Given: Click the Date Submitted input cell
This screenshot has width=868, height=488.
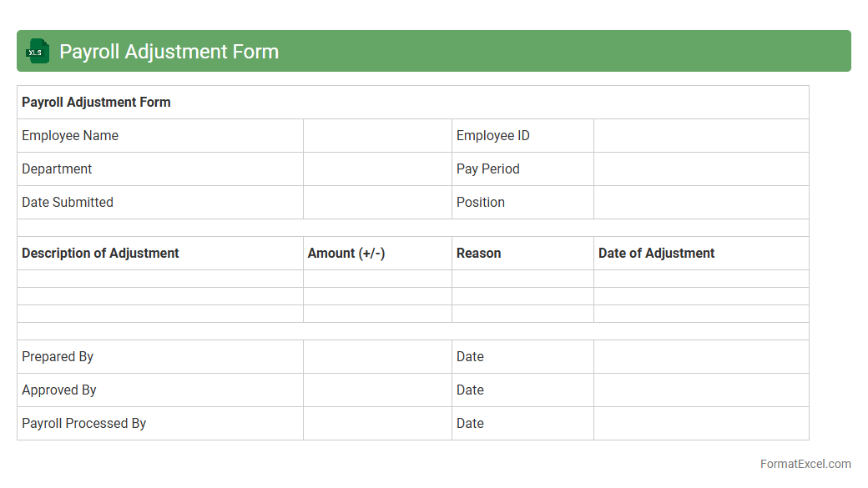Looking at the screenshot, I should tap(377, 203).
